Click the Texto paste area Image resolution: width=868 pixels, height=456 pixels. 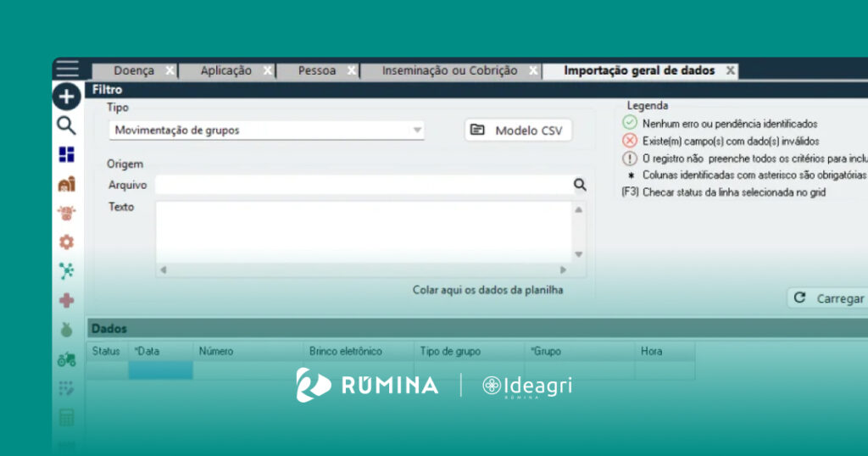coord(364,231)
